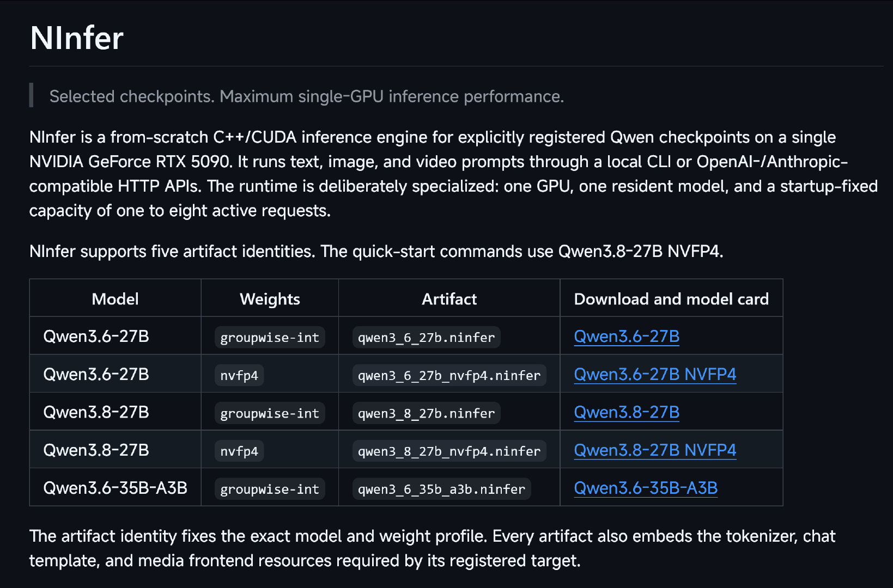The image size is (893, 588).
Task: Select the 'Weights' column header
Action: (270, 299)
